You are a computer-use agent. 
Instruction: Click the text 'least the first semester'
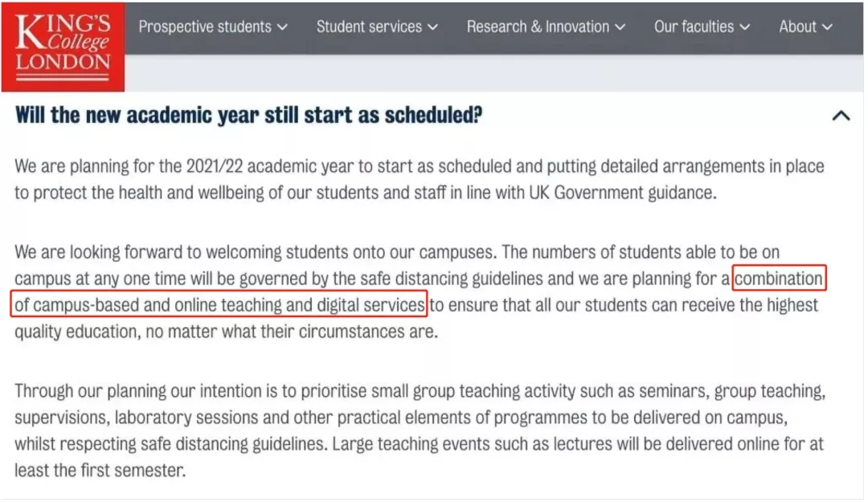pyautogui.click(x=100, y=471)
